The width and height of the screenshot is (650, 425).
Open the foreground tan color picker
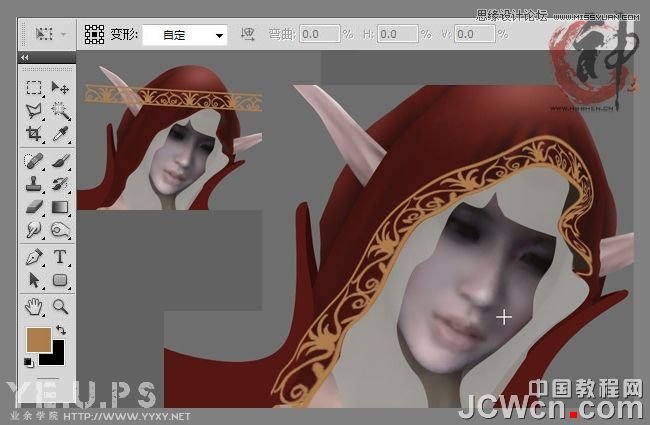(x=39, y=340)
